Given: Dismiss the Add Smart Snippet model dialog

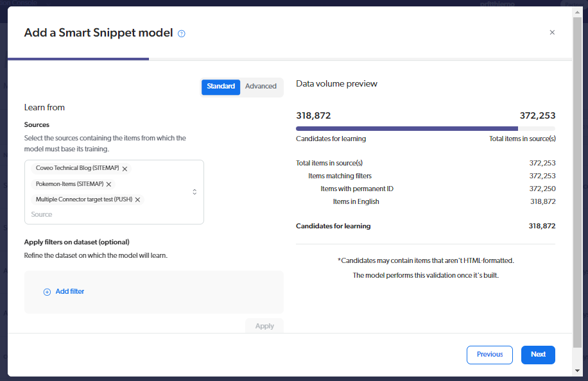Looking at the screenshot, I should point(552,32).
